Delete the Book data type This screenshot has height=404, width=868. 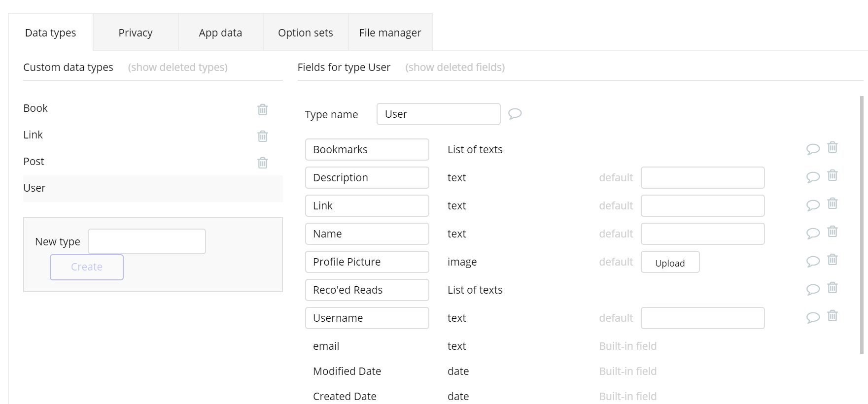click(263, 109)
